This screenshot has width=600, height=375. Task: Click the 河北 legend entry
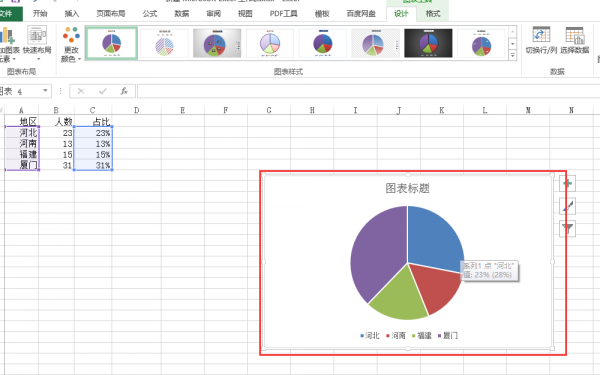(x=370, y=336)
